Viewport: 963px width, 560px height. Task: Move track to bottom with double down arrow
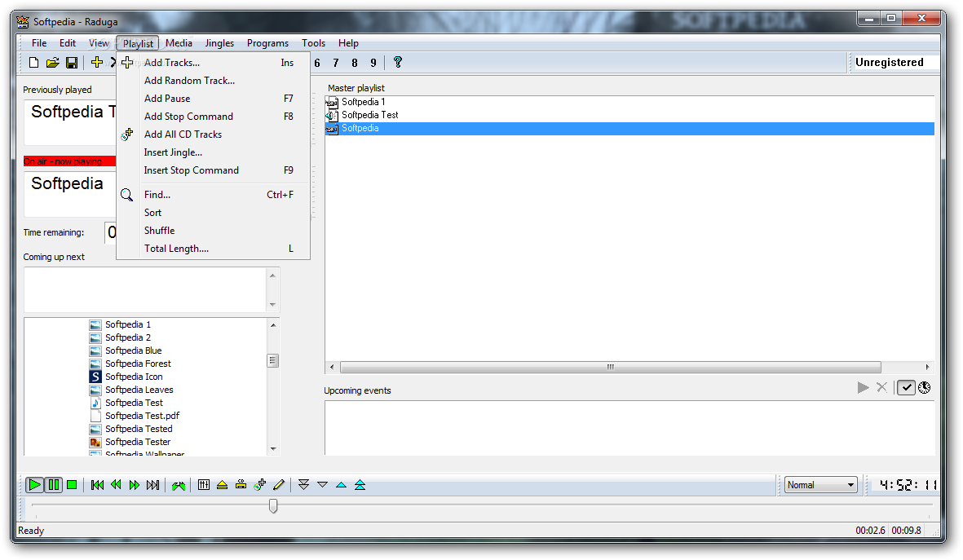(303, 485)
